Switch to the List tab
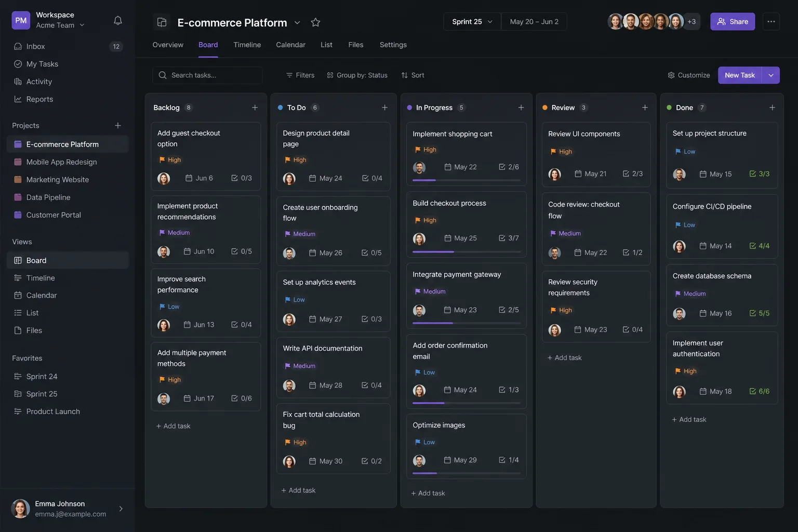Viewport: 798px width, 532px height. (x=326, y=45)
